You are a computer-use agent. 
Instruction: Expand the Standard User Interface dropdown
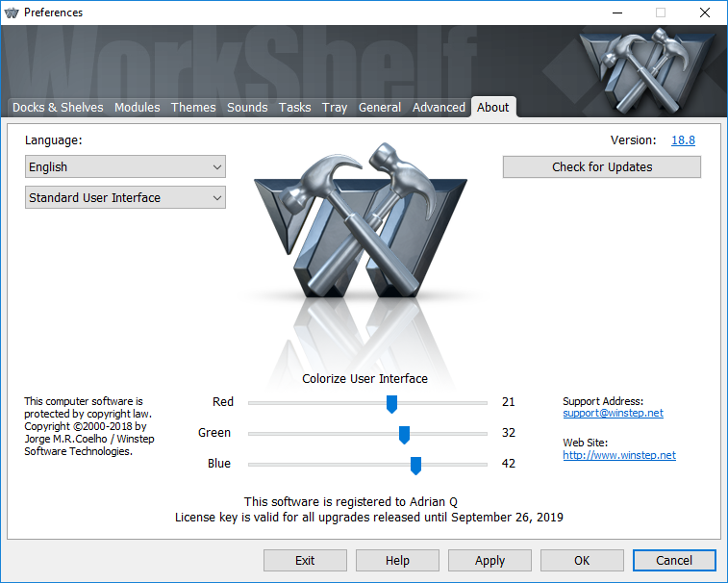pos(125,198)
